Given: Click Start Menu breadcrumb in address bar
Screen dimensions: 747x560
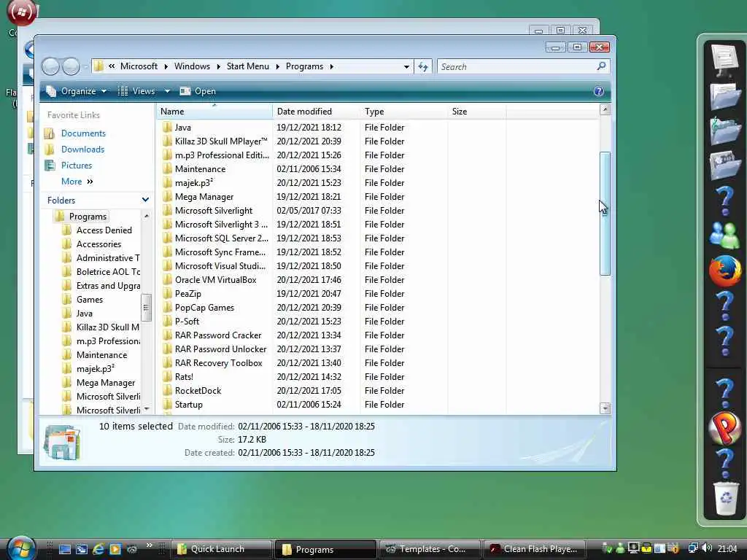Looking at the screenshot, I should click(x=248, y=66).
